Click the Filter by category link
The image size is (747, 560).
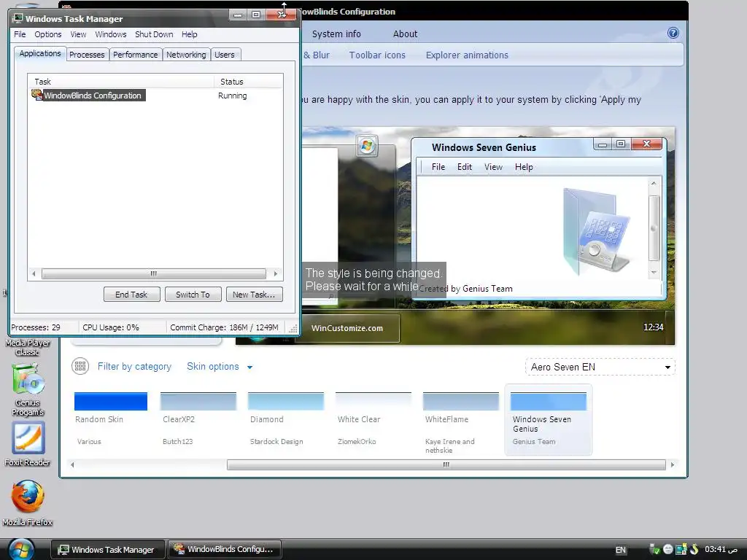(134, 366)
